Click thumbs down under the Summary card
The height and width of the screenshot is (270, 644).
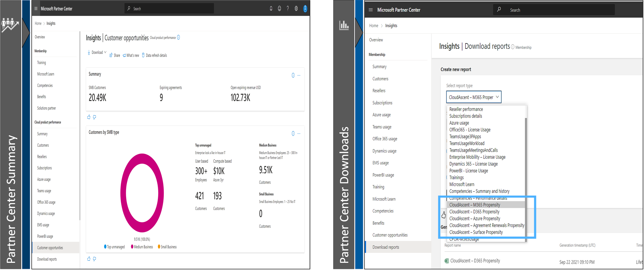click(x=95, y=117)
